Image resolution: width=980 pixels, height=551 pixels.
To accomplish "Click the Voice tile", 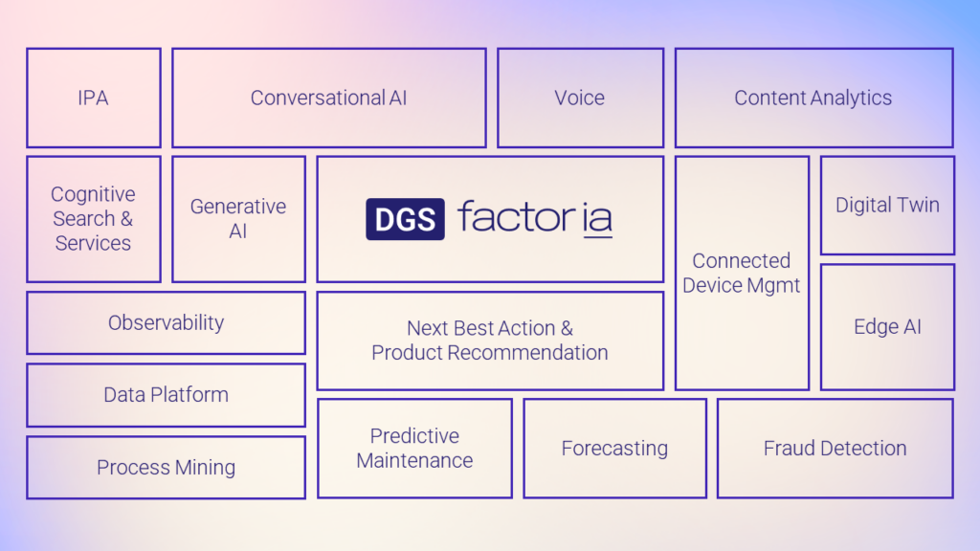I will [x=580, y=99].
